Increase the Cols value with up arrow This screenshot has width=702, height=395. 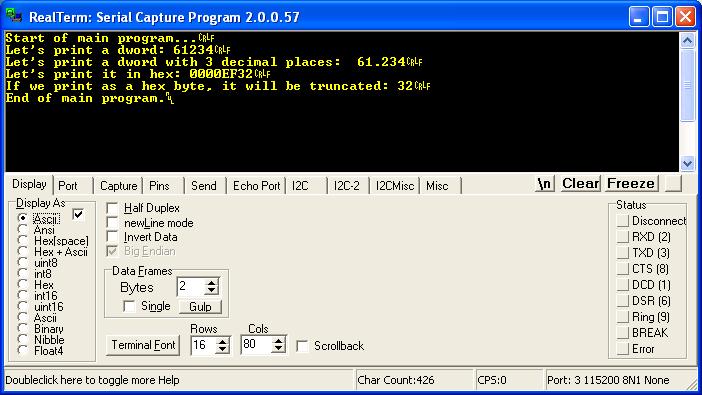(278, 341)
